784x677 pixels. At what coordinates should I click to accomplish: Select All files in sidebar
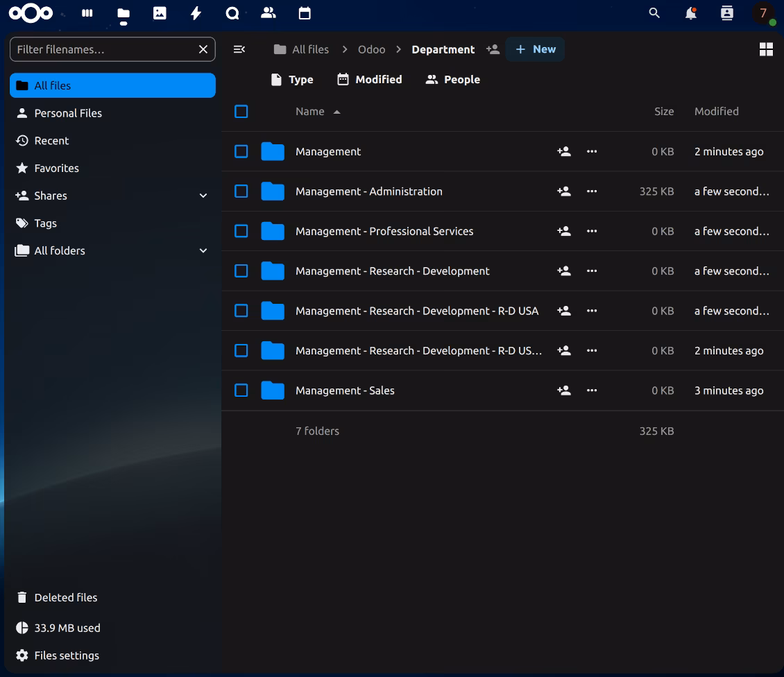[112, 85]
